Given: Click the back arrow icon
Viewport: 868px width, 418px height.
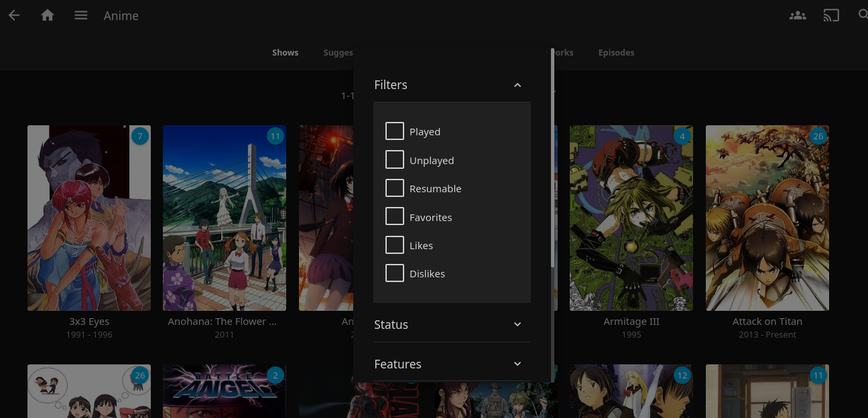Looking at the screenshot, I should tap(14, 15).
